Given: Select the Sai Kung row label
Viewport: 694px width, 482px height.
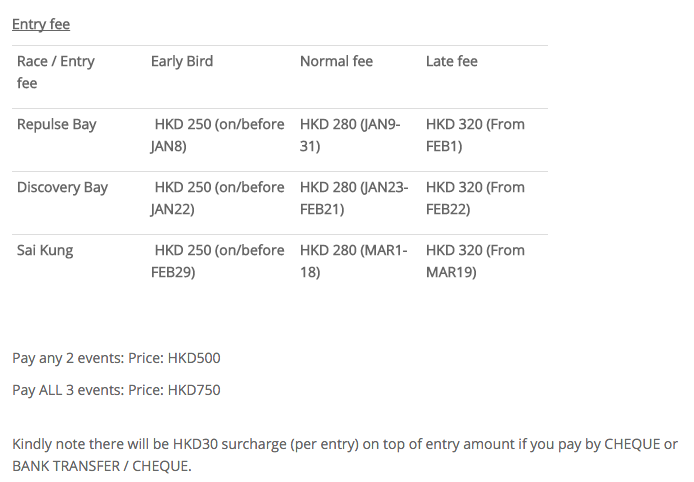Looking at the screenshot, I should [45, 251].
